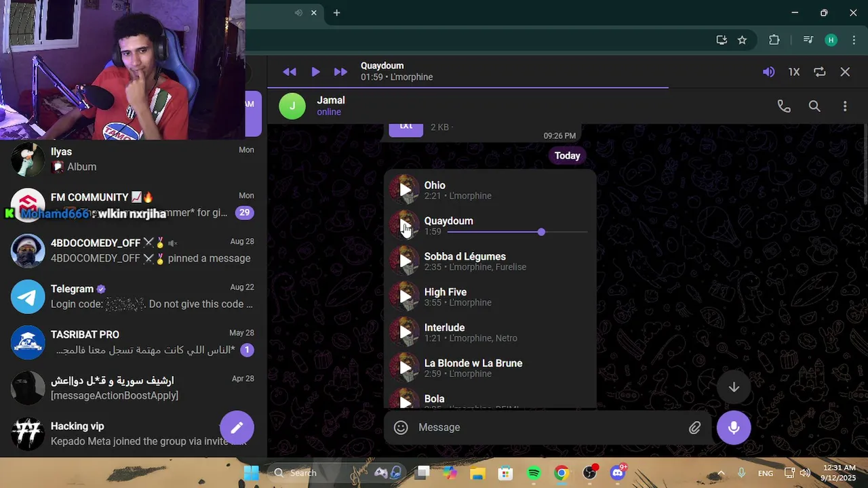Open the system volume control

[805, 473]
